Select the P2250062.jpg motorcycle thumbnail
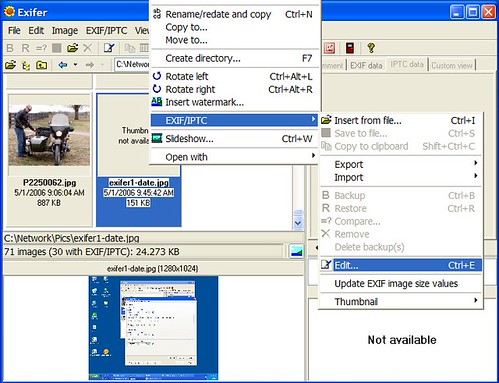 click(x=49, y=135)
